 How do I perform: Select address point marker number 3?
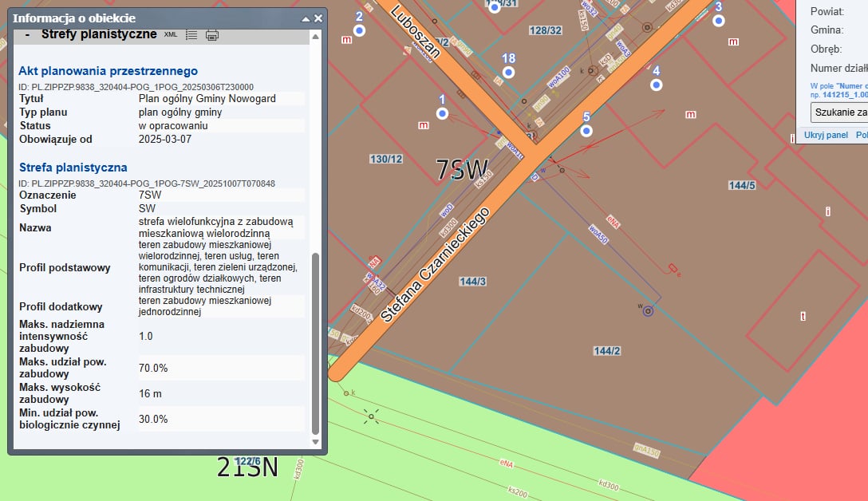(x=718, y=21)
